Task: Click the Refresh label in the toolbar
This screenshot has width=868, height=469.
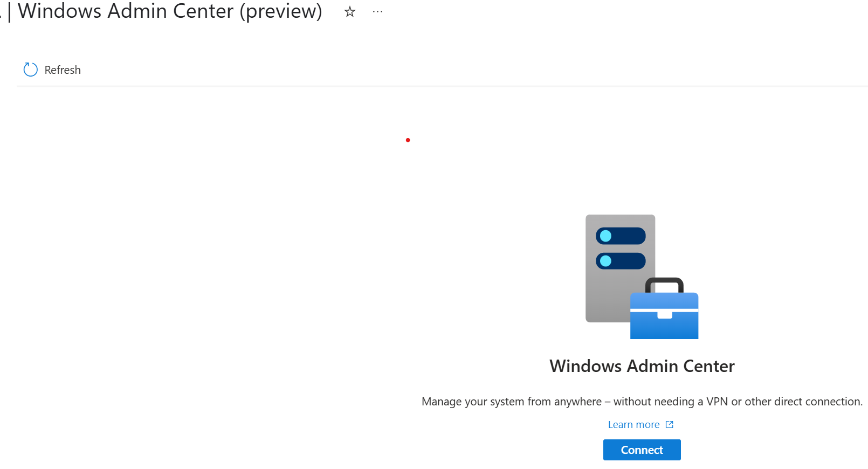Action: [x=63, y=70]
